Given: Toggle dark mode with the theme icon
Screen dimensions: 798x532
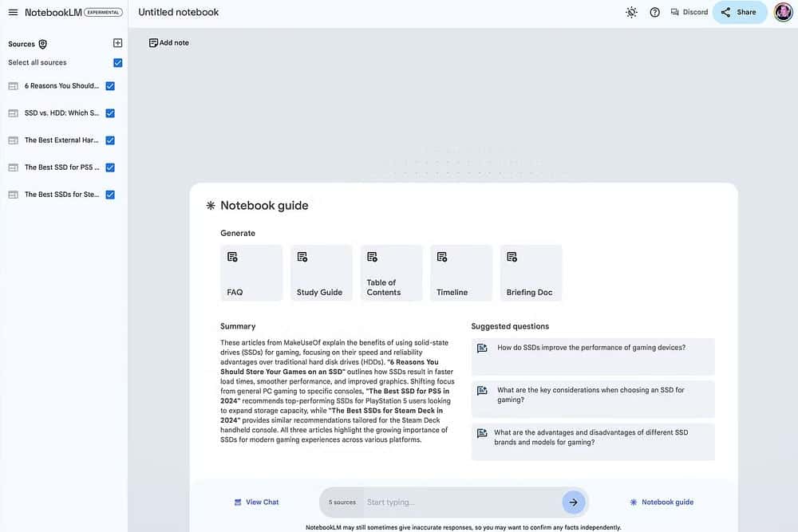Looking at the screenshot, I should [x=630, y=11].
